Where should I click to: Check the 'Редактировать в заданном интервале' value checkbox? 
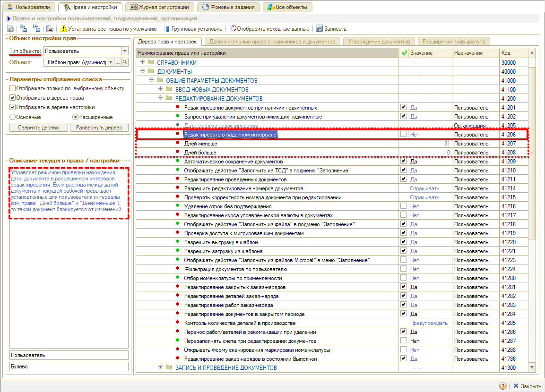(x=403, y=135)
